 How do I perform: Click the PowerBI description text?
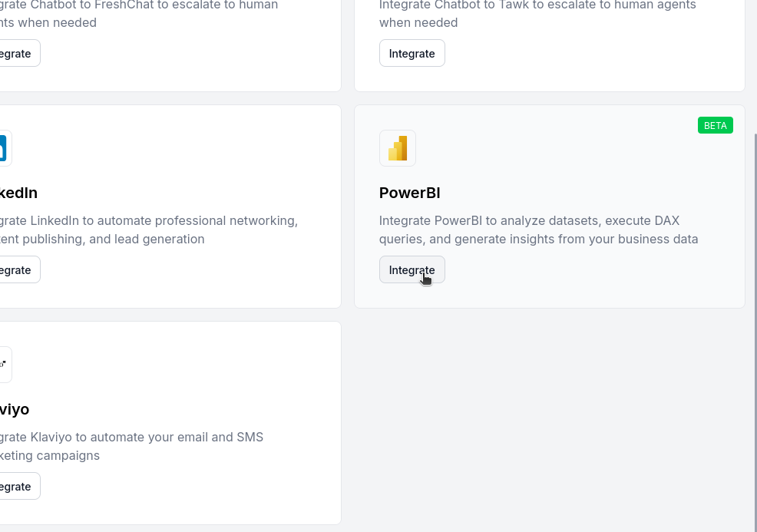(x=537, y=229)
